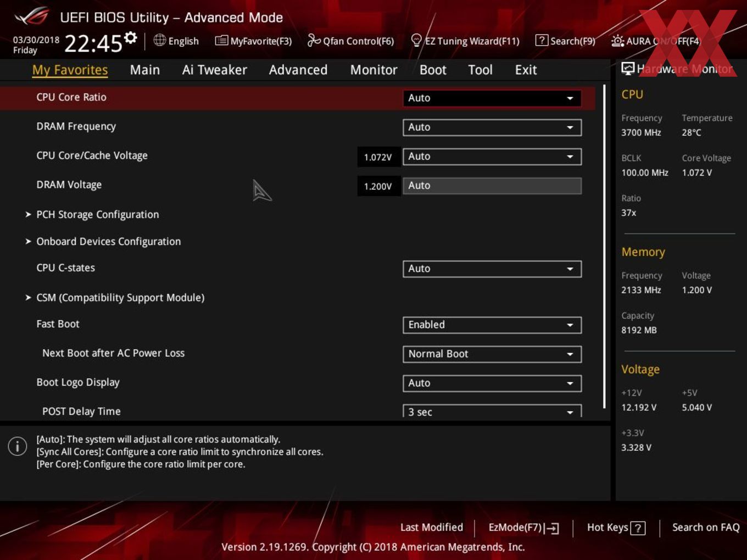Image resolution: width=747 pixels, height=560 pixels.
Task: Click the CPU C-states label
Action: click(x=65, y=268)
